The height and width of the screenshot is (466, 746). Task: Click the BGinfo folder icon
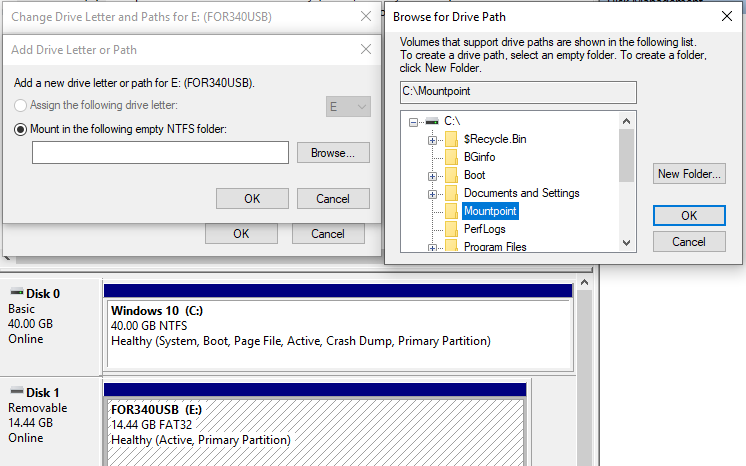pyautogui.click(x=451, y=157)
